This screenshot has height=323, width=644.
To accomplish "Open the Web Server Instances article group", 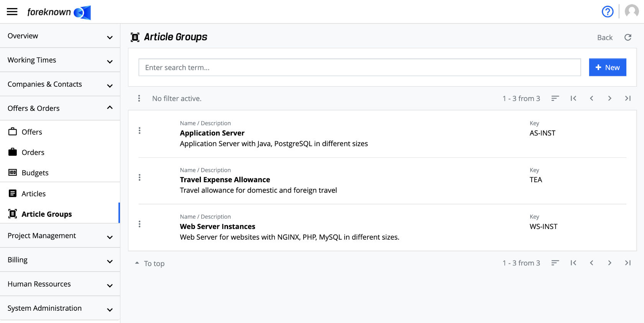I will pos(217,226).
